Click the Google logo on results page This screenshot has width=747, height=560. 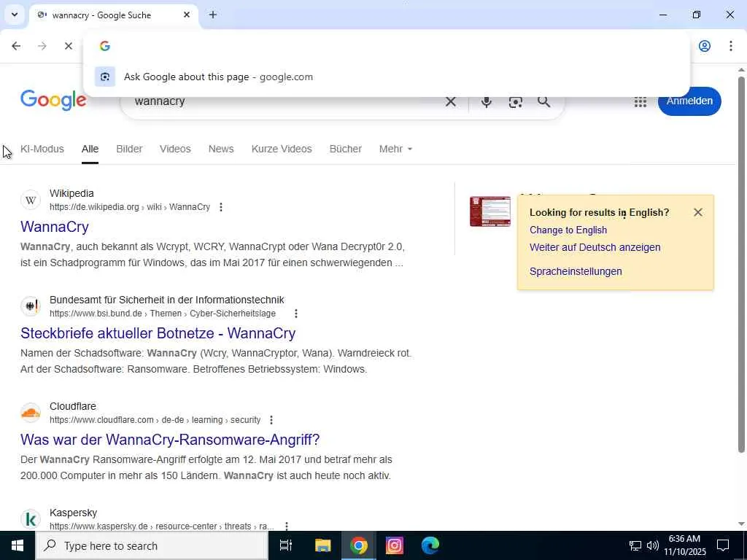[x=53, y=101]
